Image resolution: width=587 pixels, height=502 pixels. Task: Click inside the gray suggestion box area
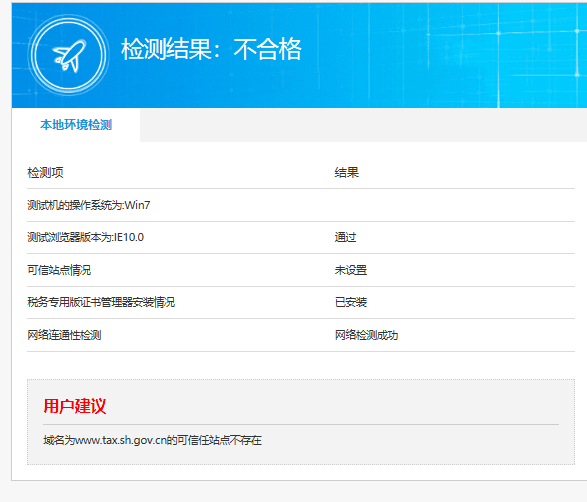[301, 422]
